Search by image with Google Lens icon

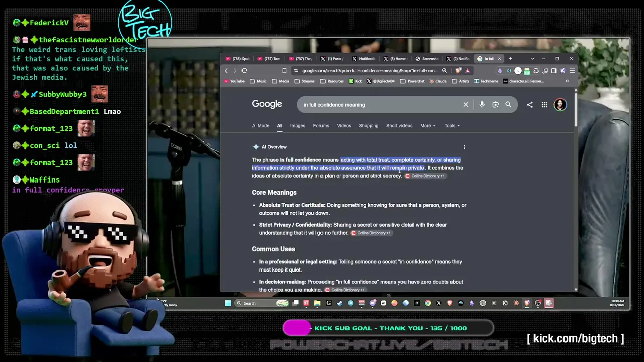[x=495, y=105]
